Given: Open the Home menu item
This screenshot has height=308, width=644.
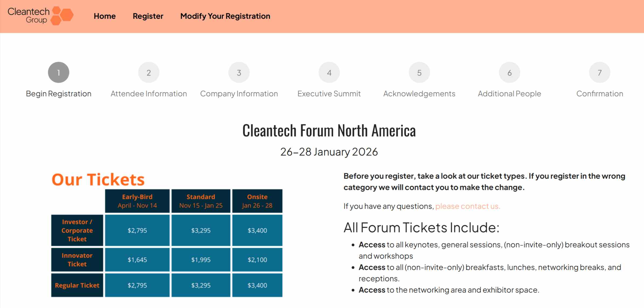Looking at the screenshot, I should [105, 16].
